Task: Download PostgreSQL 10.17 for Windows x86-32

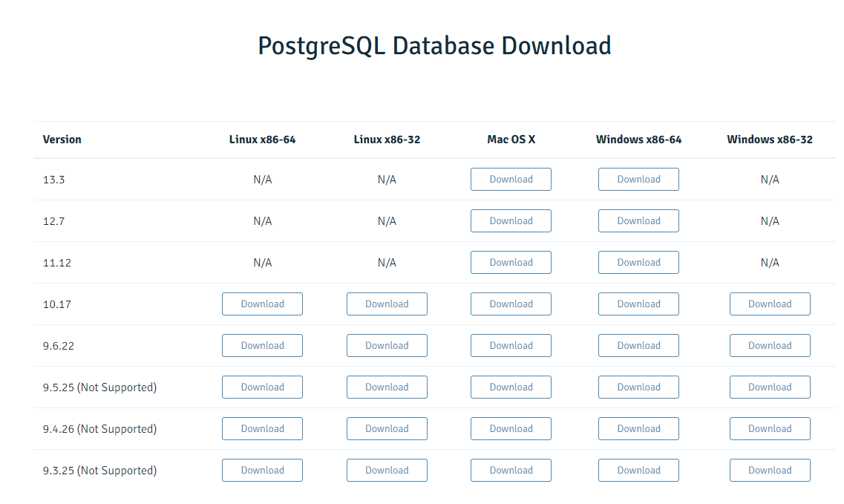Action: [770, 304]
